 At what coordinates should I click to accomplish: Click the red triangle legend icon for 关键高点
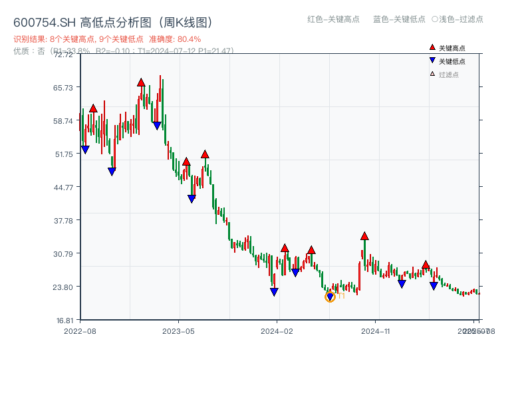tap(432, 47)
